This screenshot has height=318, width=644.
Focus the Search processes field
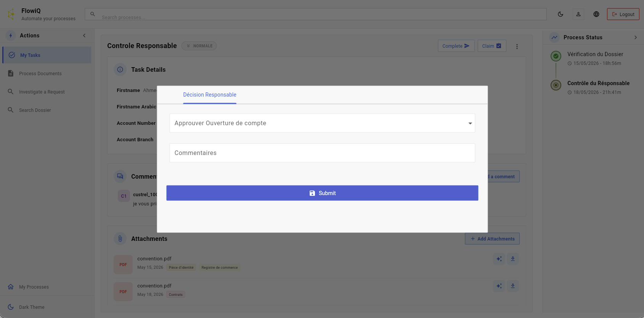click(x=316, y=14)
